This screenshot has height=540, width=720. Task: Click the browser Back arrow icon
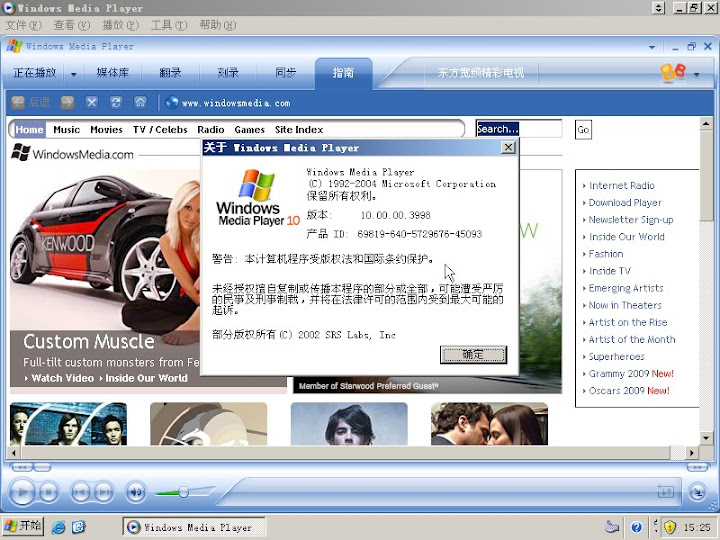pos(18,102)
